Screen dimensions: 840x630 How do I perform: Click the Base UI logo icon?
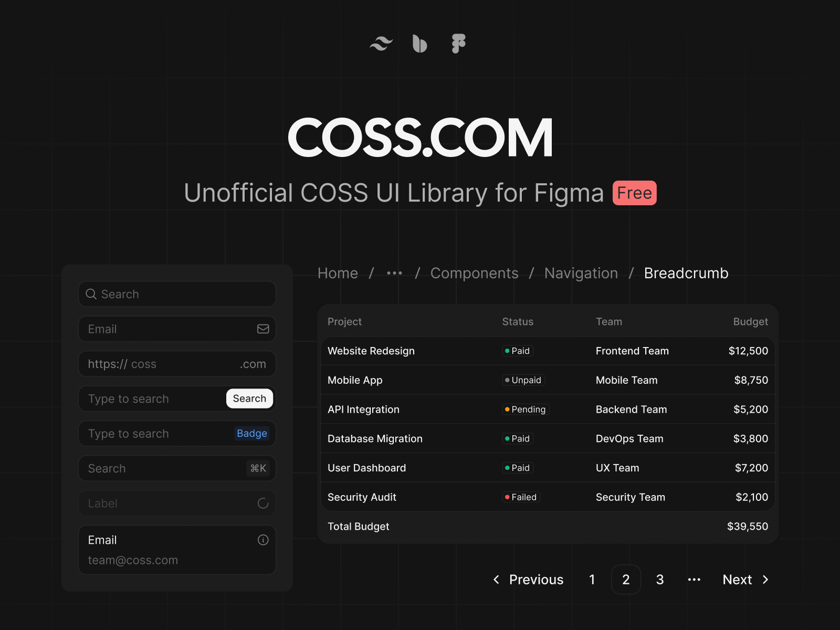click(419, 44)
